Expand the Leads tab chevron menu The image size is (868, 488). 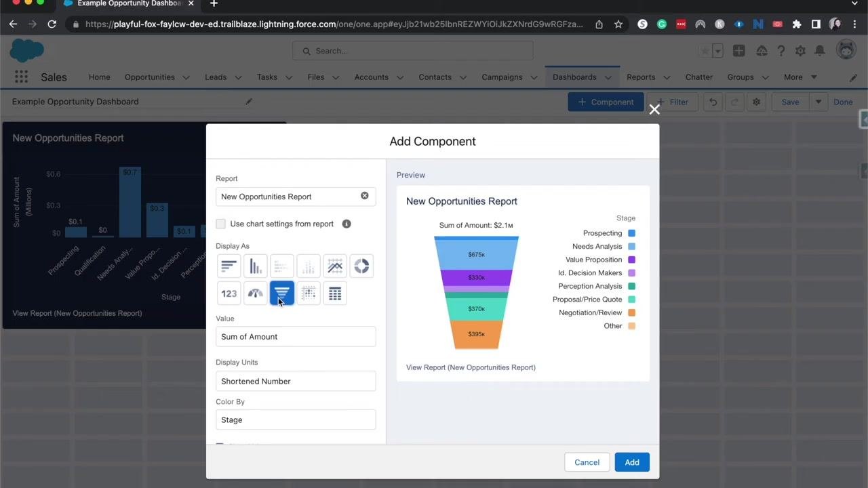pyautogui.click(x=238, y=77)
